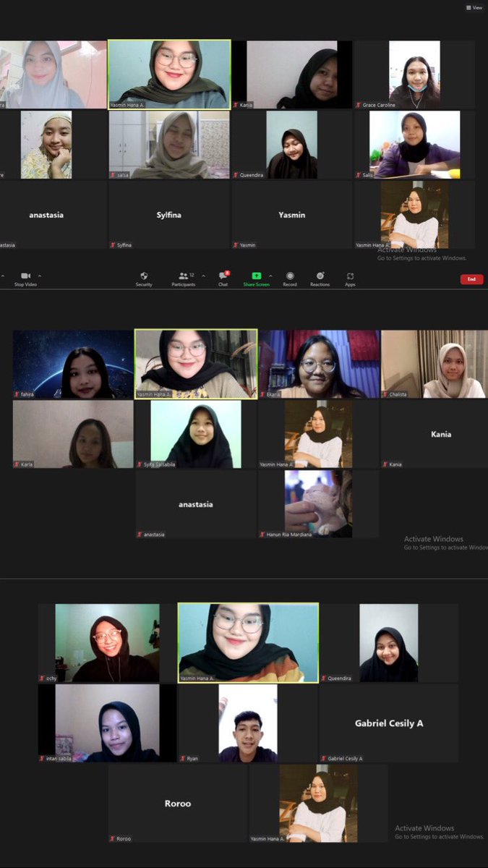Click the 'Syifa Salsabila' name label

[x=160, y=464]
